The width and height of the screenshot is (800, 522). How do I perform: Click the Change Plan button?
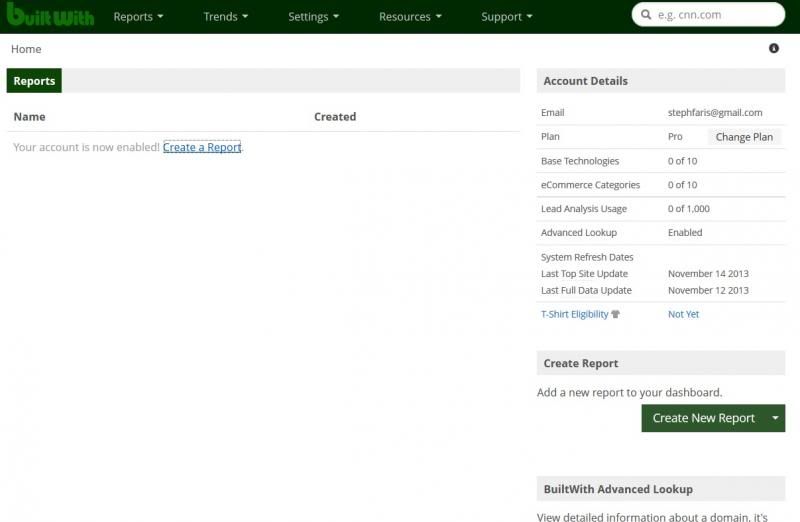point(744,137)
